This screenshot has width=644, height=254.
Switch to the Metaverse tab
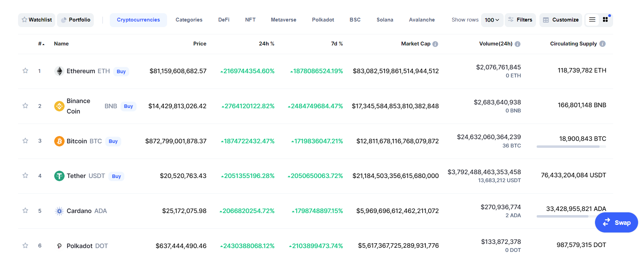click(x=283, y=20)
